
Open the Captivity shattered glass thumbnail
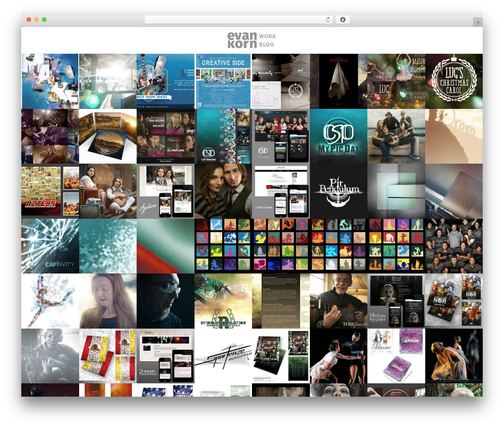50,246
